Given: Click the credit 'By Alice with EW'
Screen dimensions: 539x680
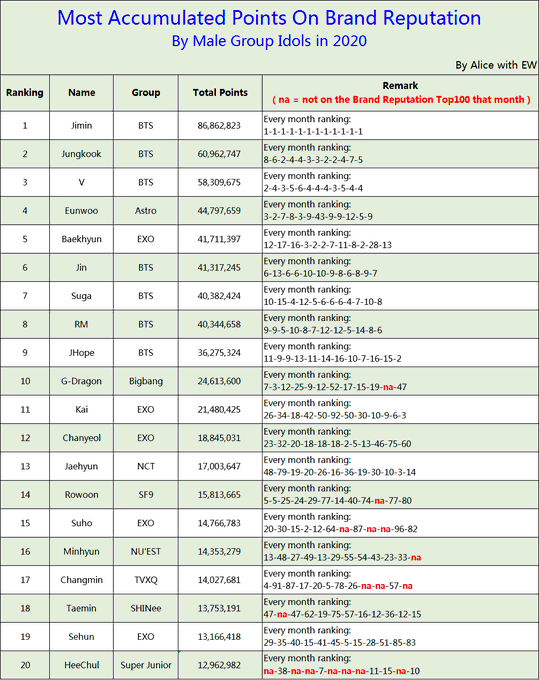Looking at the screenshot, I should click(496, 65).
